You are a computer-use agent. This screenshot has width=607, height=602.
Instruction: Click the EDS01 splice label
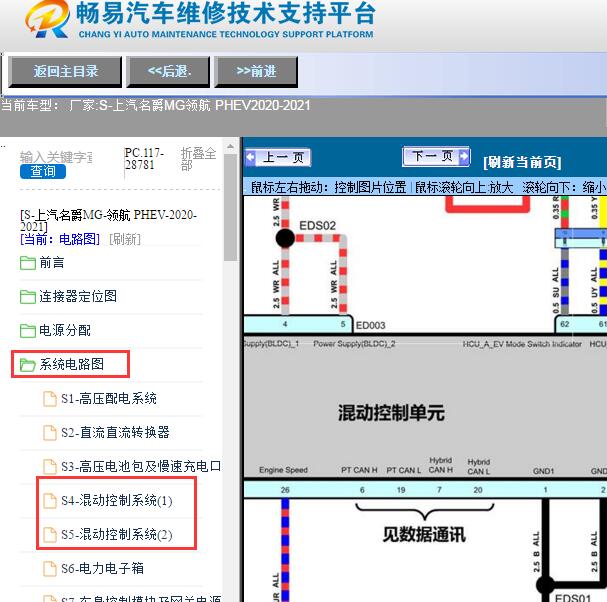coord(573,597)
